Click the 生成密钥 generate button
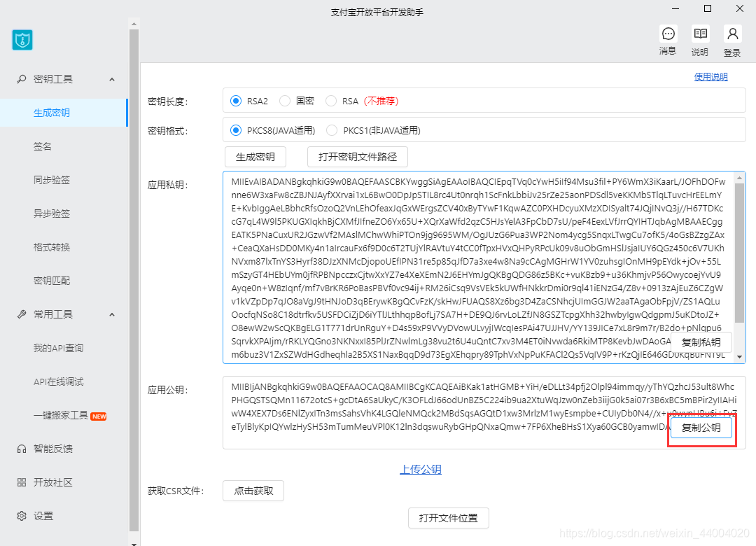The width and height of the screenshot is (756, 546). [x=255, y=157]
